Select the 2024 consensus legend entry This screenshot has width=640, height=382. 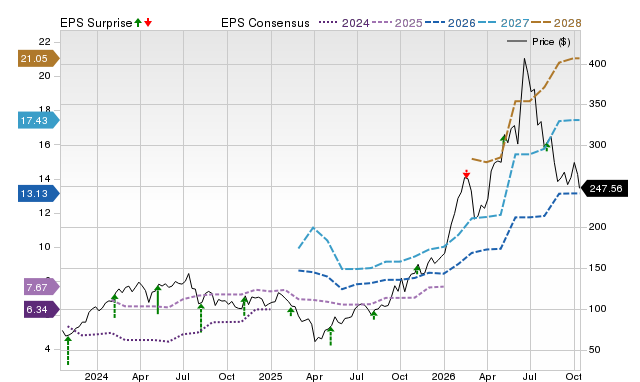pyautogui.click(x=344, y=23)
